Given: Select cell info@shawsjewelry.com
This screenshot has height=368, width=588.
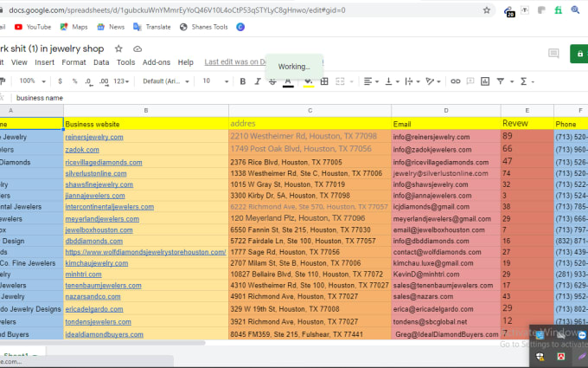Looking at the screenshot, I should pos(446,184).
